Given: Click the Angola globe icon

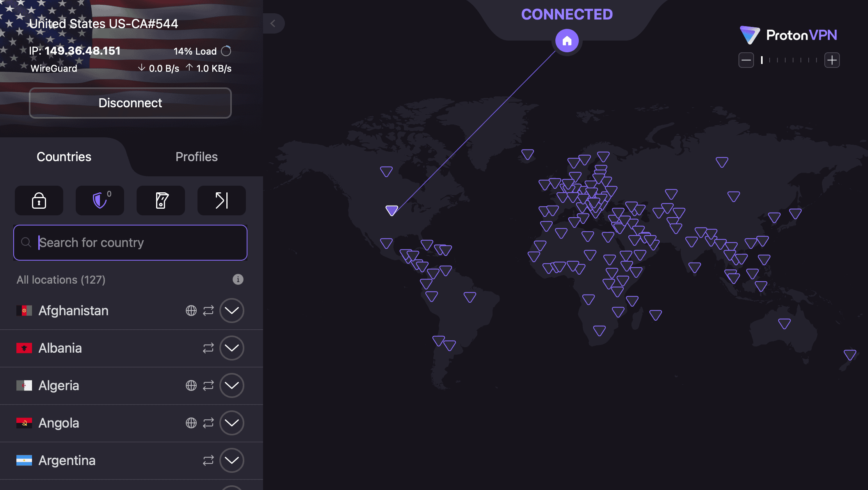Looking at the screenshot, I should coord(191,423).
